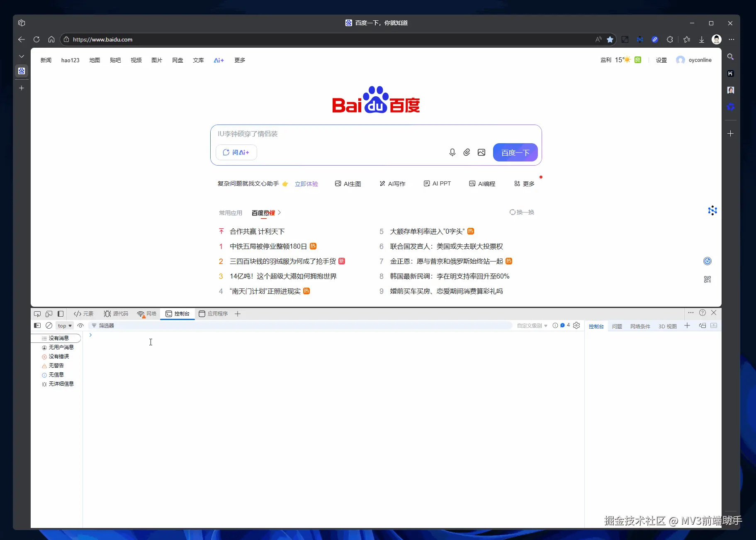Open DevTools customize ellipsis menu
Image resolution: width=756 pixels, height=540 pixels.
tap(690, 313)
